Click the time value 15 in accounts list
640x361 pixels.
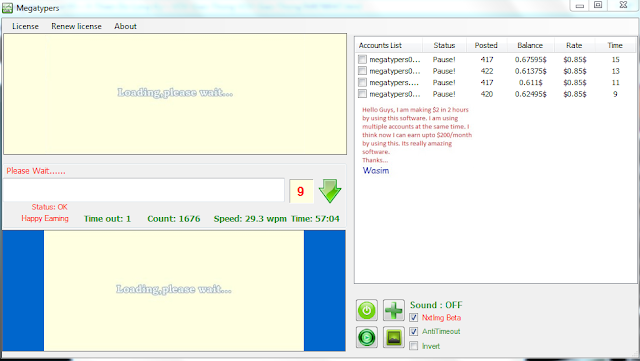coord(616,60)
